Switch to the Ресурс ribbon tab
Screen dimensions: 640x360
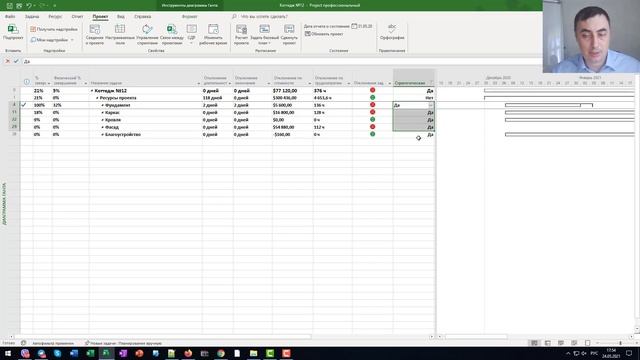coord(55,17)
